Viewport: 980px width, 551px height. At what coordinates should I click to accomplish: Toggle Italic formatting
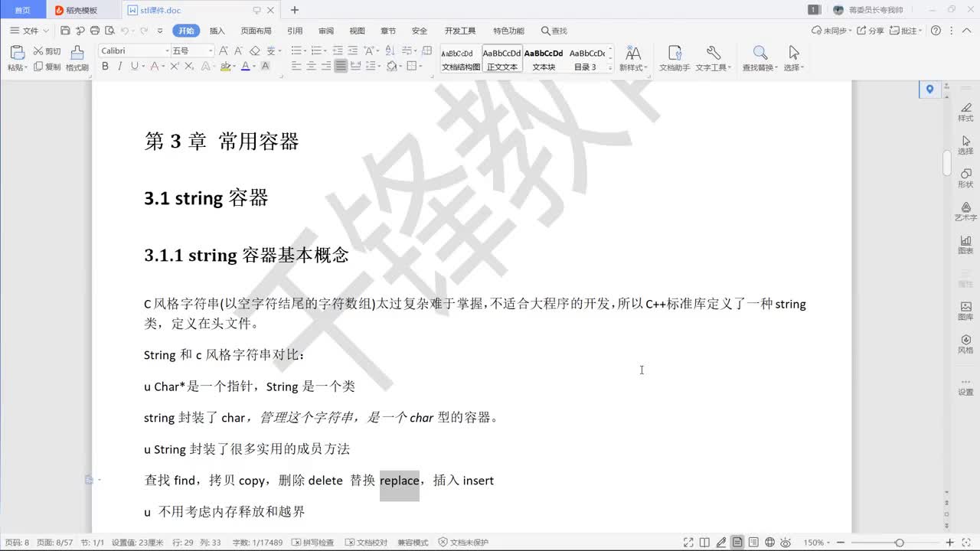[x=119, y=67]
